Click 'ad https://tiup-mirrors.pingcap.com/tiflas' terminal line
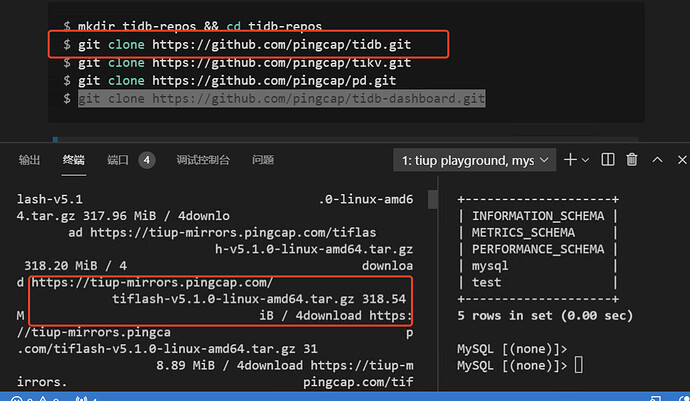Viewport: 690px width, 401px height. pyautogui.click(x=222, y=232)
